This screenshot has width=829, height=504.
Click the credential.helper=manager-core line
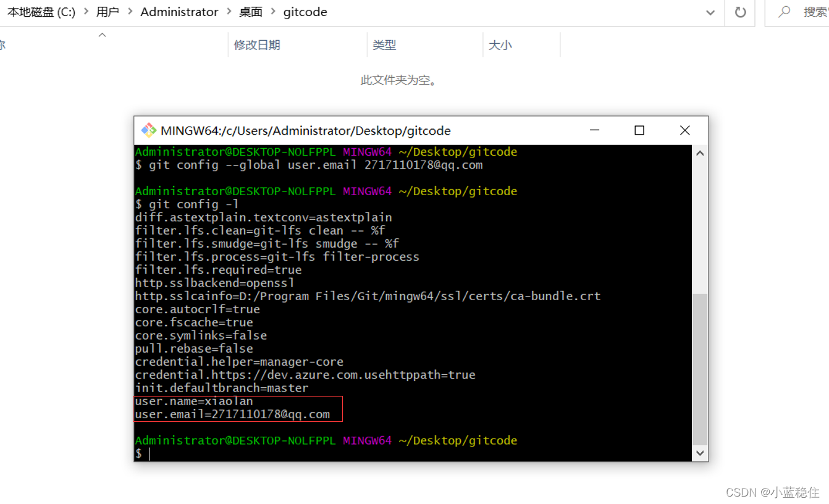click(x=239, y=362)
